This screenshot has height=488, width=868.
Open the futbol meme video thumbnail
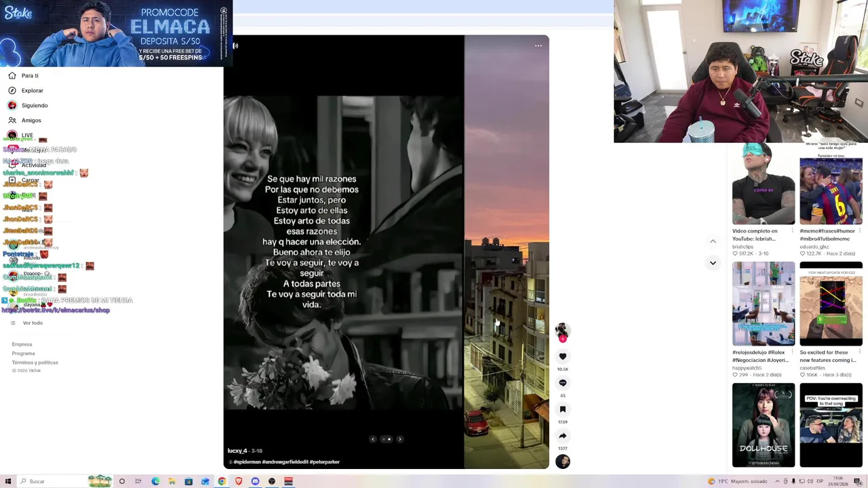click(831, 184)
